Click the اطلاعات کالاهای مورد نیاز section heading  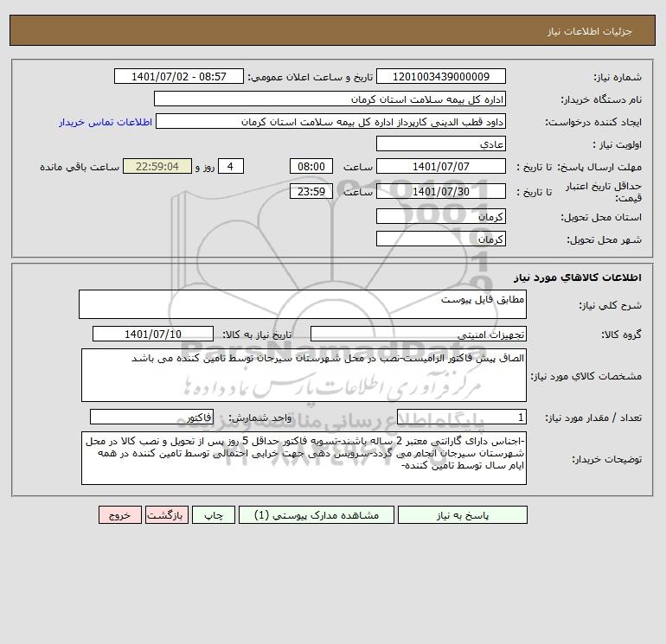click(578, 277)
